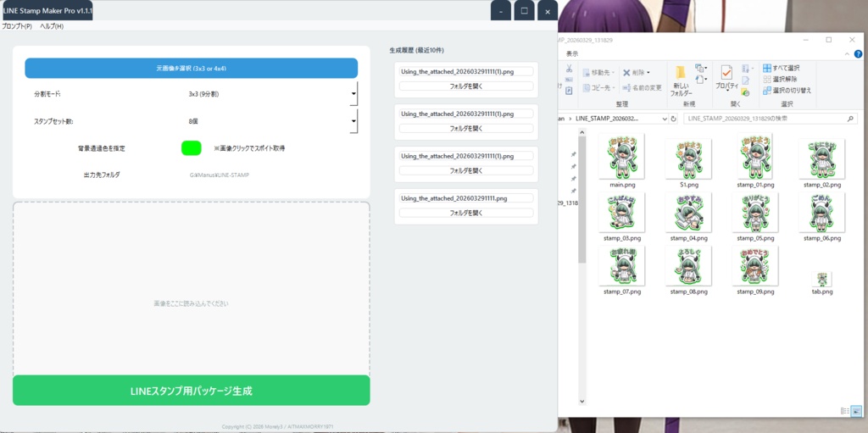Viewport: 868px width, 433px height.
Task: Open the ヘルプ(H) menu
Action: point(52,26)
